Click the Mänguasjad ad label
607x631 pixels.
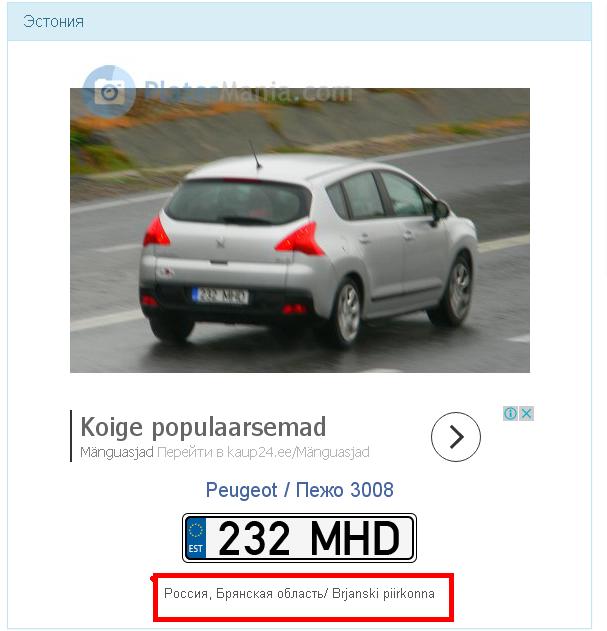(x=117, y=452)
